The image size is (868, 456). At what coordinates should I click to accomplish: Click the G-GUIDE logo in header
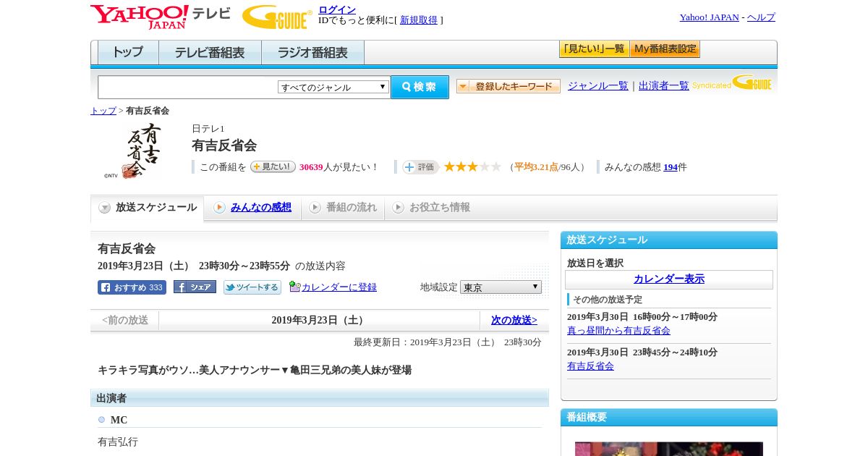point(277,17)
